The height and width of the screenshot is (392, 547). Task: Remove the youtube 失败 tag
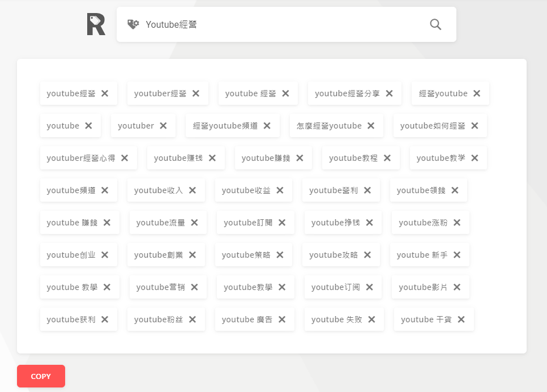(371, 319)
